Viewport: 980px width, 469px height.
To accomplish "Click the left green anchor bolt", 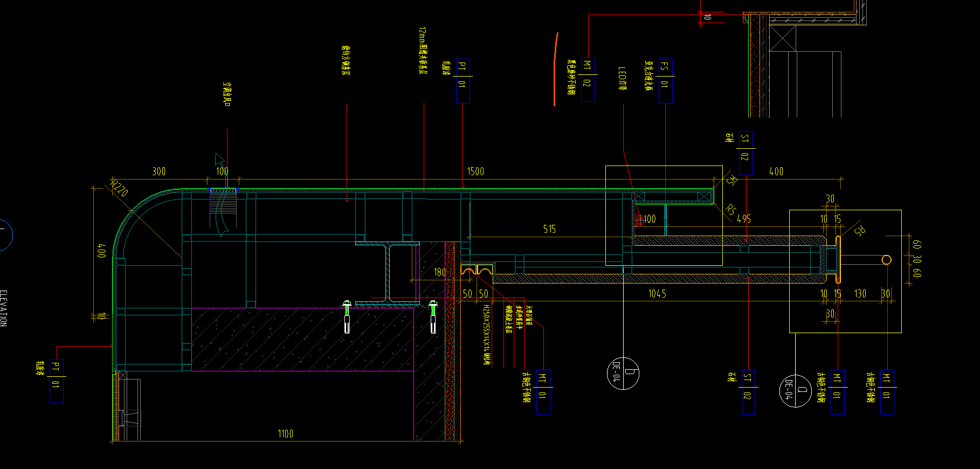I will [347, 317].
